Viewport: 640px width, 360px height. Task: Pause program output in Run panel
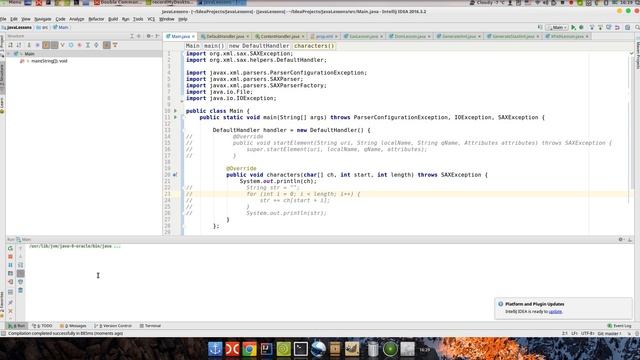point(11,265)
